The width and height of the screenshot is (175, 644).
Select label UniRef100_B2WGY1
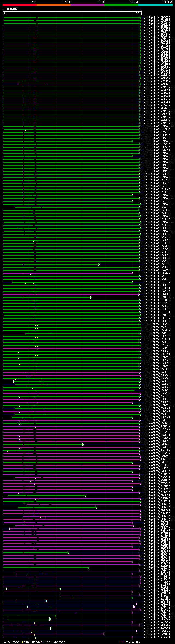tap(157, 628)
